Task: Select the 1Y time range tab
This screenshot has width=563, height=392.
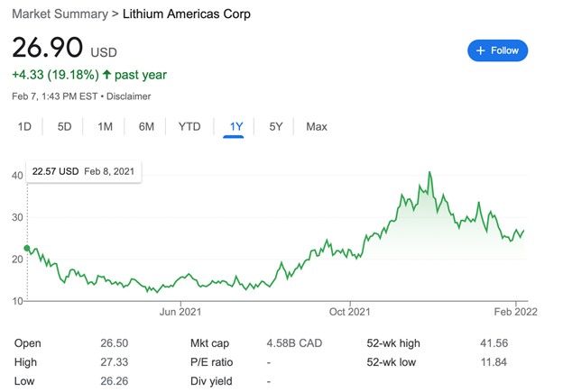Action: 236,126
